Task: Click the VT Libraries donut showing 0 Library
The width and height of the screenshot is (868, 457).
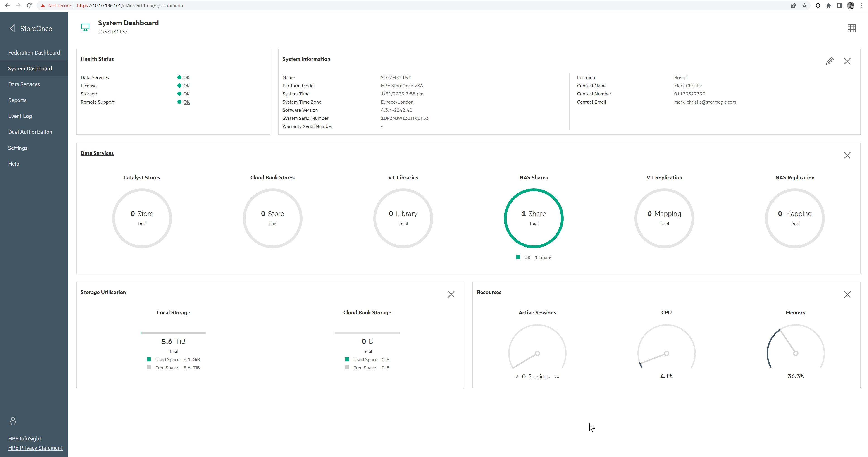Action: [x=403, y=218]
